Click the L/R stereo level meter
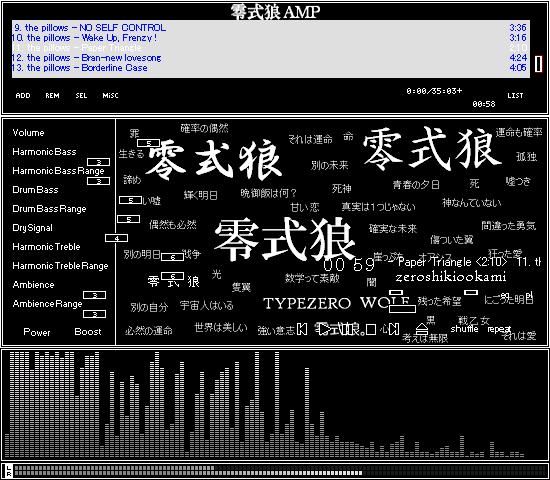The image size is (550, 480). [275, 471]
